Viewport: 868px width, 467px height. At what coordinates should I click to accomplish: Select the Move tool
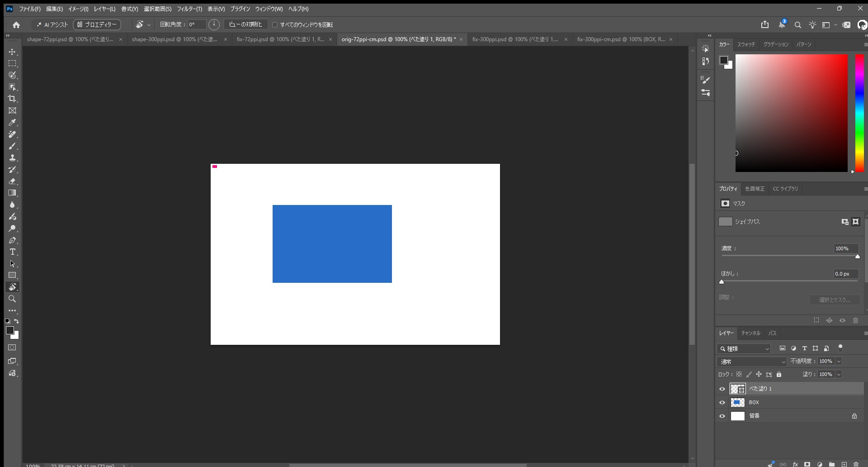pyautogui.click(x=12, y=52)
